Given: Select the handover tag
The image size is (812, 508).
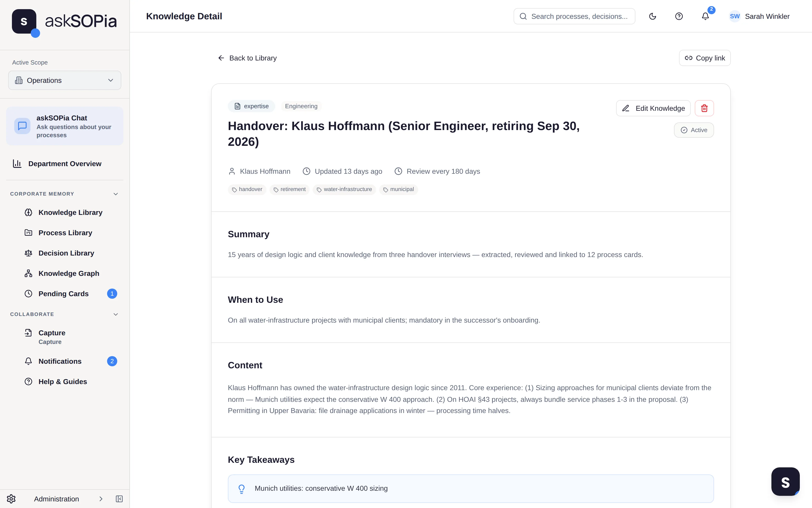Looking at the screenshot, I should pyautogui.click(x=247, y=189).
